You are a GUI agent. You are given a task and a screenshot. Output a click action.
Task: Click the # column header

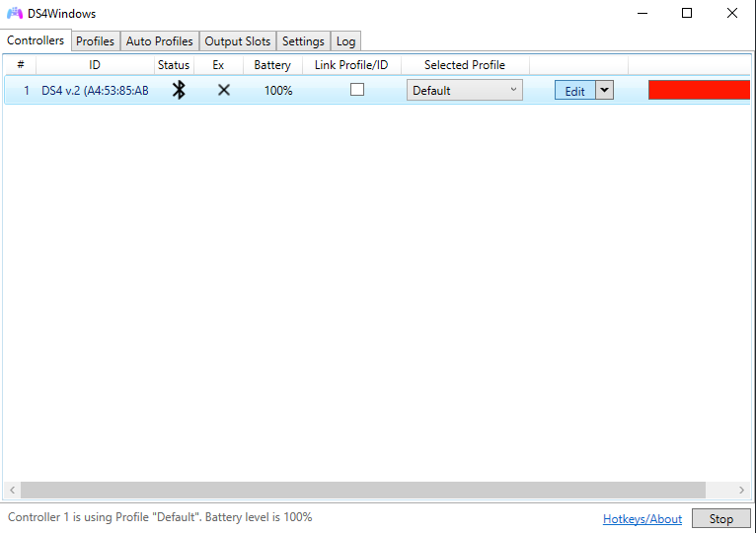(21, 65)
